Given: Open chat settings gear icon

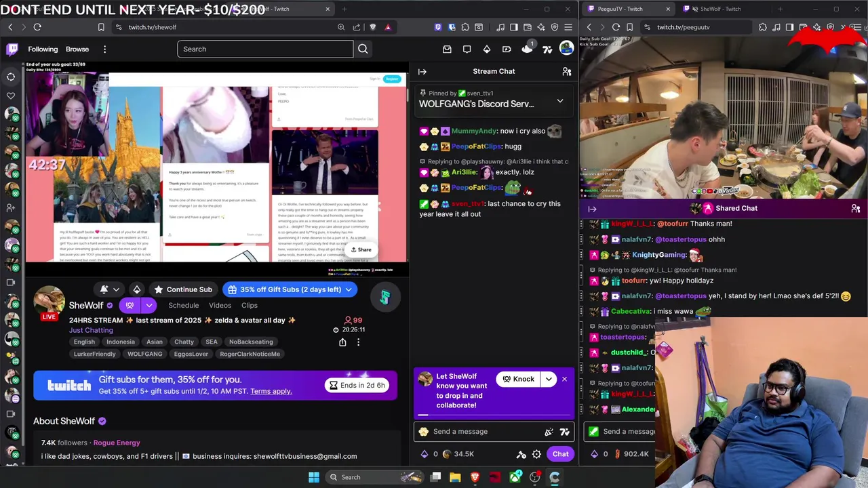Looking at the screenshot, I should pos(536,454).
